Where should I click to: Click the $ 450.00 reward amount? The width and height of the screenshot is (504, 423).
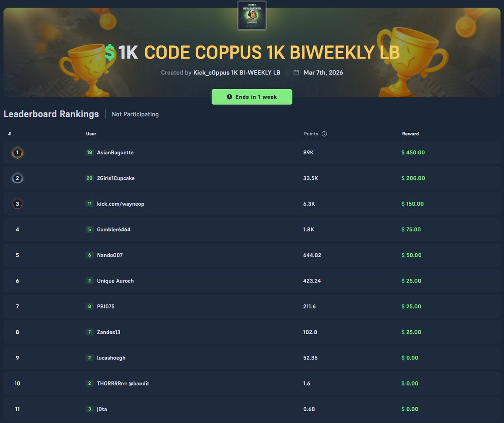click(413, 153)
